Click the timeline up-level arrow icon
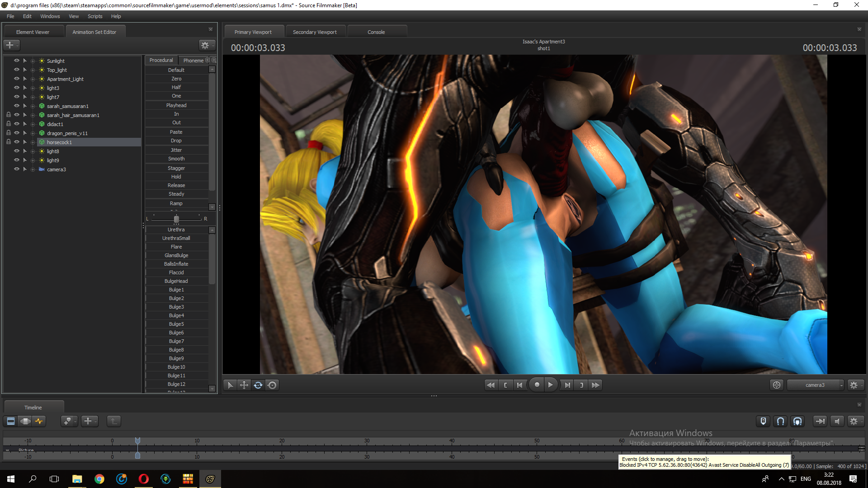 [114, 421]
